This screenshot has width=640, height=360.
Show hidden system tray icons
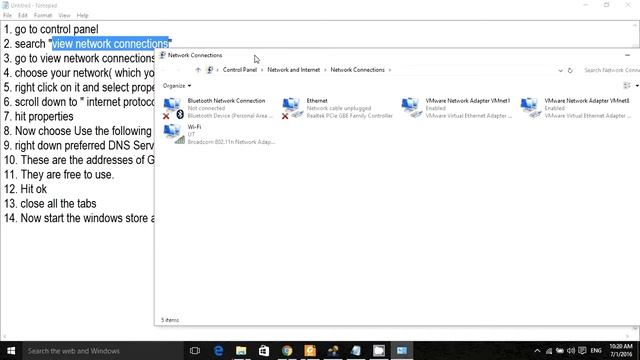[x=537, y=351]
